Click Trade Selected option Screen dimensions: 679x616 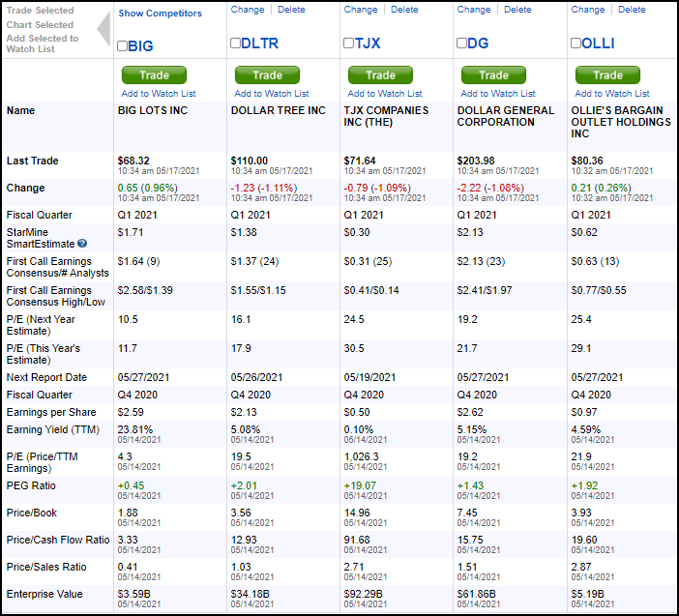[x=40, y=10]
